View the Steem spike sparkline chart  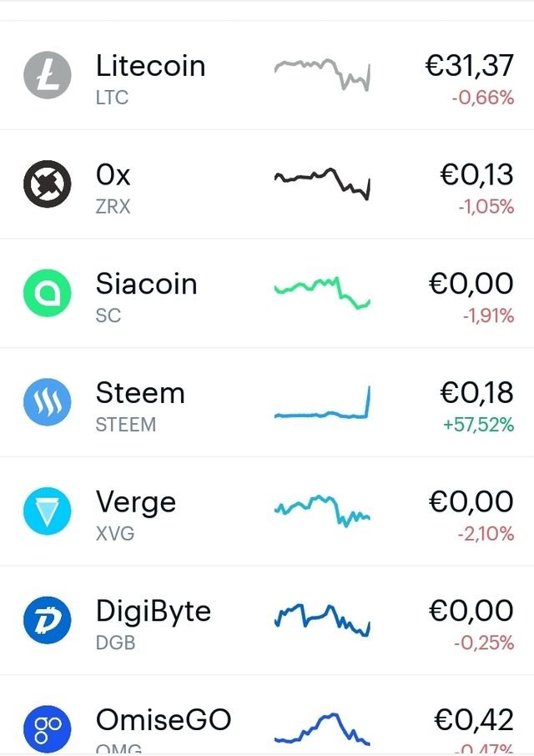coord(322,404)
